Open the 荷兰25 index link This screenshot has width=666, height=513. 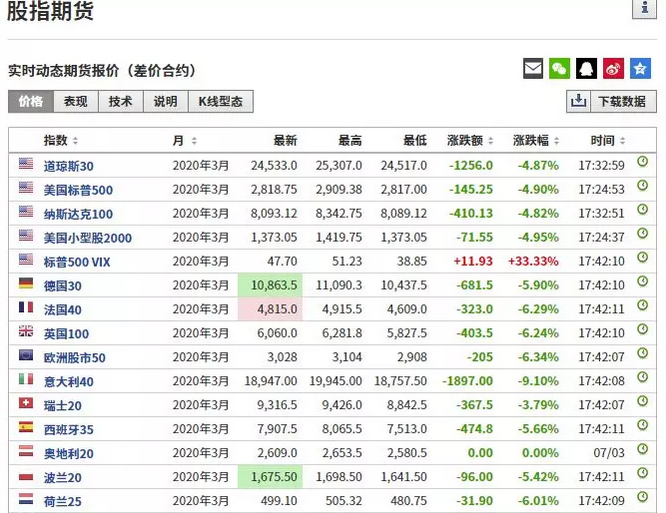click(x=63, y=502)
